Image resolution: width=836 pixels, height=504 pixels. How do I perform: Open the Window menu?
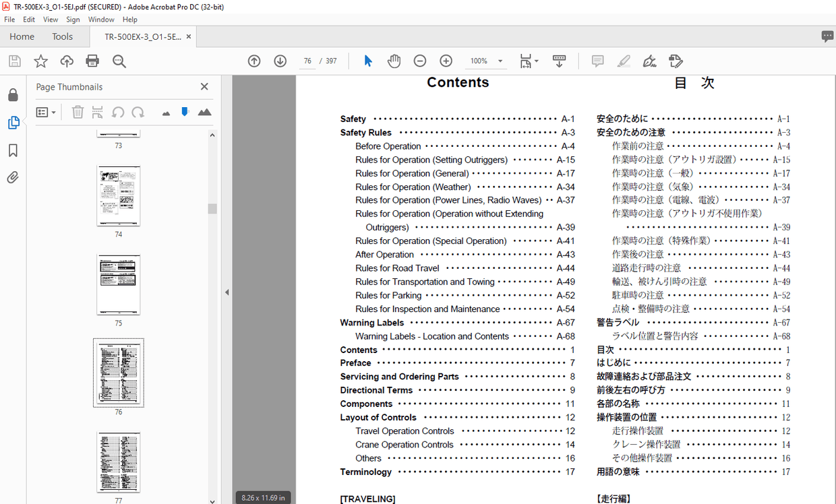tap(101, 19)
